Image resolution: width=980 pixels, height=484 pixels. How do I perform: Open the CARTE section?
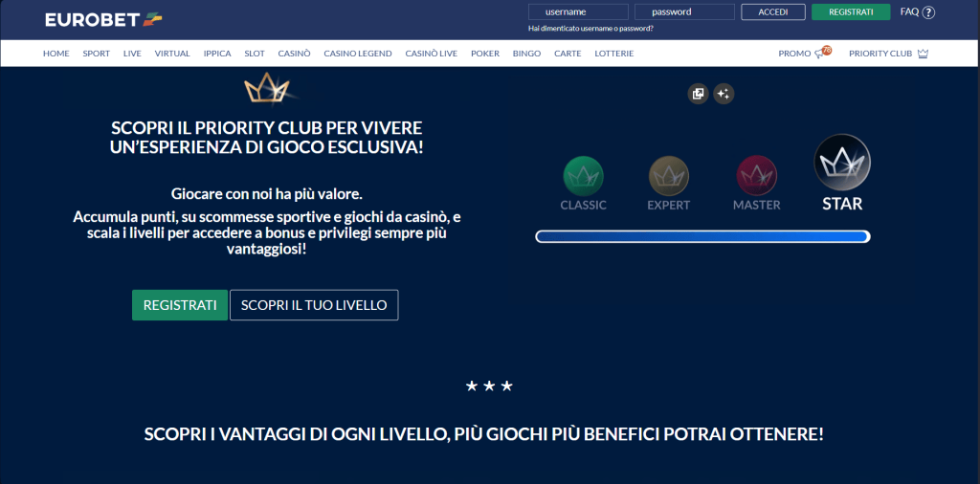click(568, 54)
